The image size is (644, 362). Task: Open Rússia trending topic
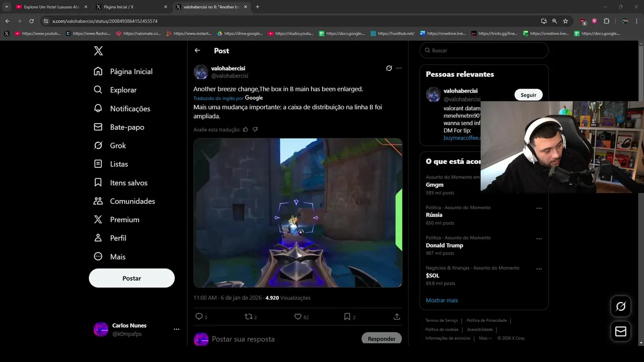pos(434,215)
